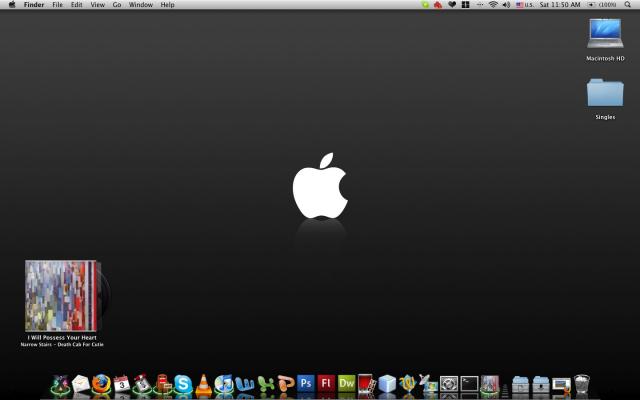Open the volume control in menu bar
Screen dimensions: 640x400
tap(506, 4)
